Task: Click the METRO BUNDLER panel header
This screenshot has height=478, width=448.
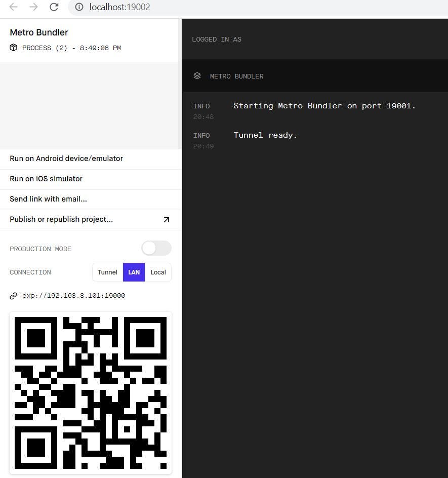Action: 236,76
